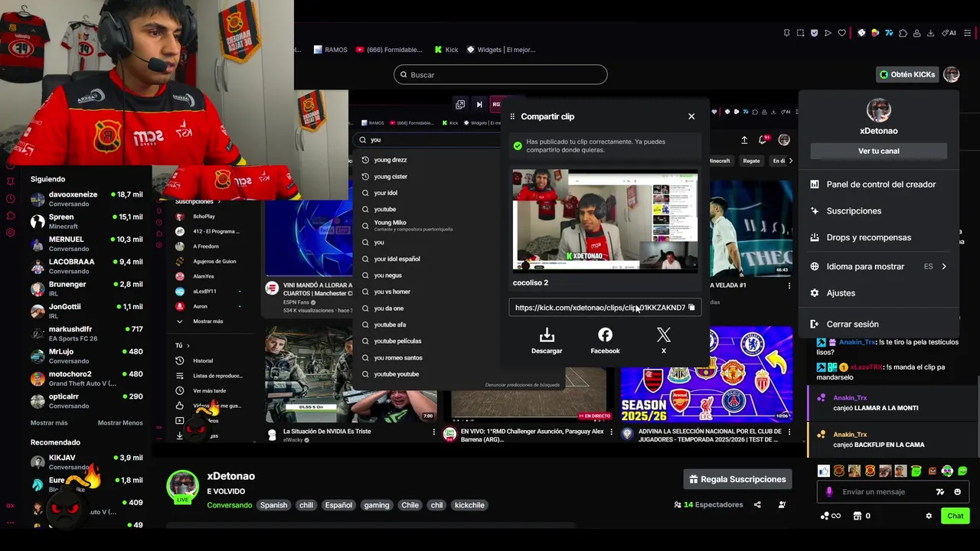Click the Descargar download icon

click(x=547, y=335)
